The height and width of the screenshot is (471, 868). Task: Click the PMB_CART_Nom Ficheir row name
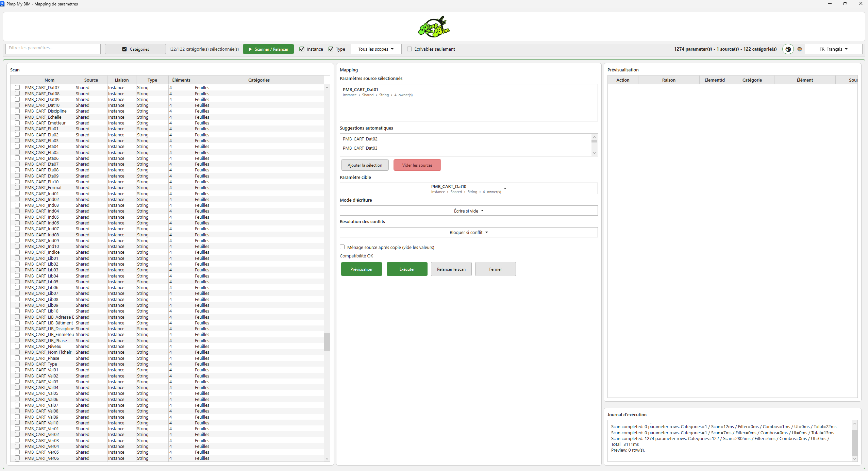click(48, 352)
